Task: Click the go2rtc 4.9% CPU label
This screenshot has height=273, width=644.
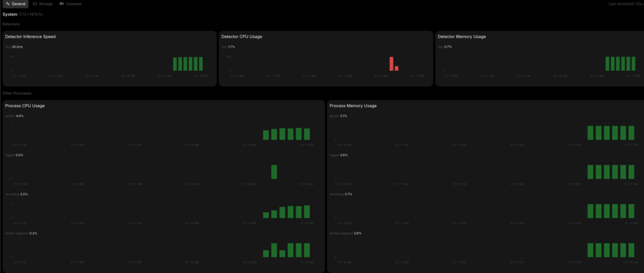Action: (x=14, y=116)
